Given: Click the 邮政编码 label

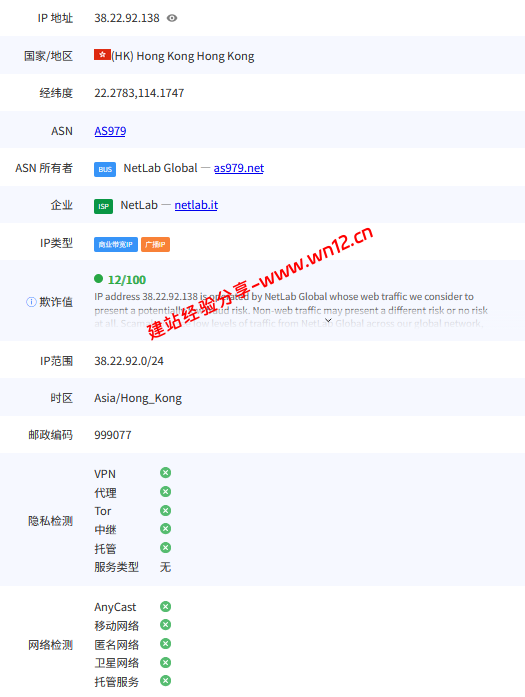Looking at the screenshot, I should click(50, 435).
